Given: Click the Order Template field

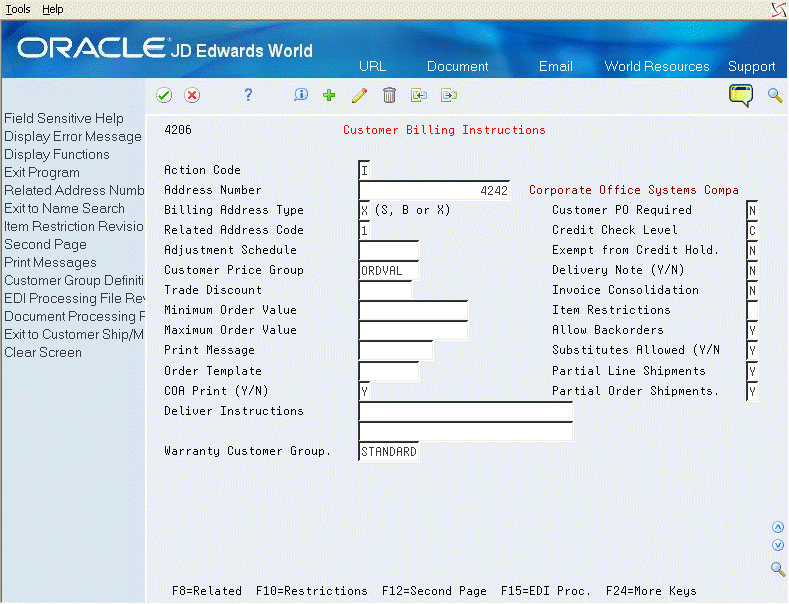Looking at the screenshot, I should click(388, 371).
